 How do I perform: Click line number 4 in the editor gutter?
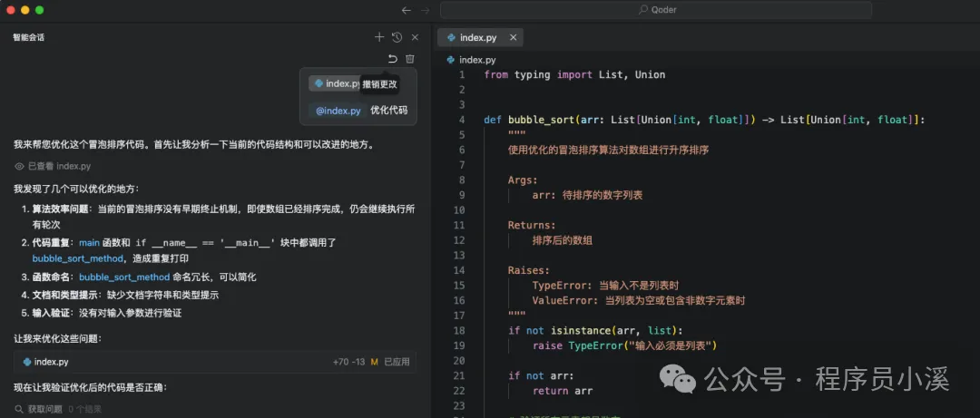pos(462,120)
